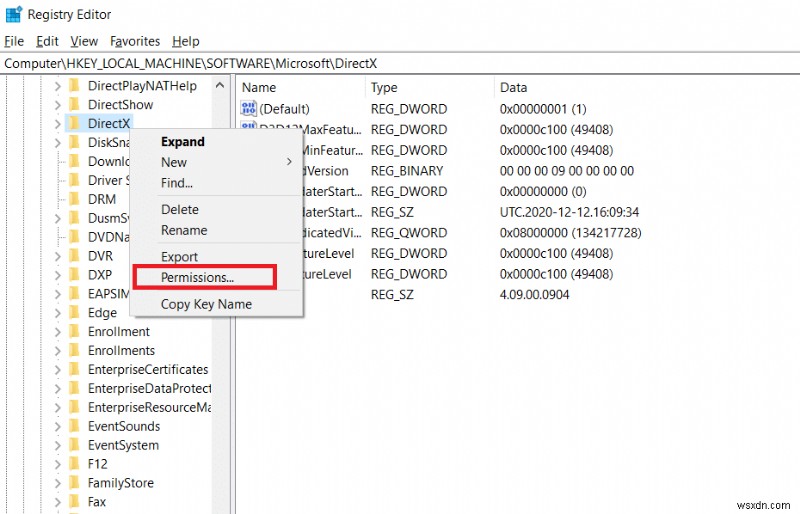Image resolution: width=800 pixels, height=514 pixels.
Task: Click the tree scrollbar up arrow
Action: tap(220, 85)
